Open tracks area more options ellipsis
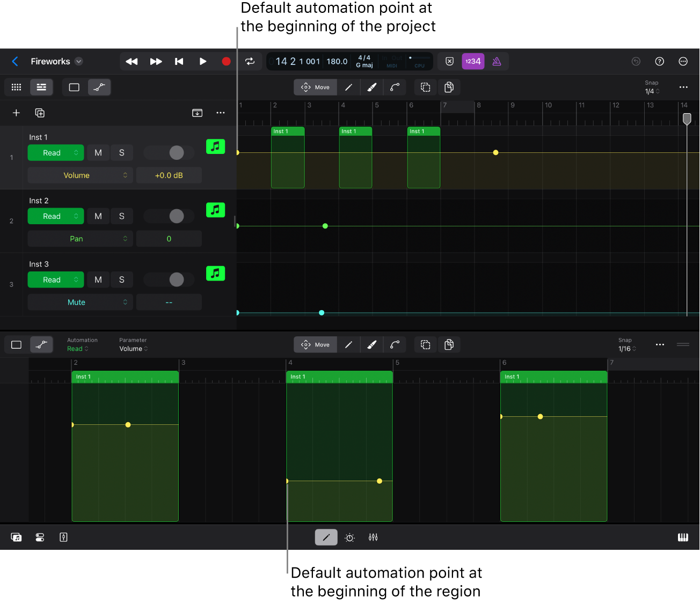This screenshot has width=700, height=604. (x=683, y=87)
